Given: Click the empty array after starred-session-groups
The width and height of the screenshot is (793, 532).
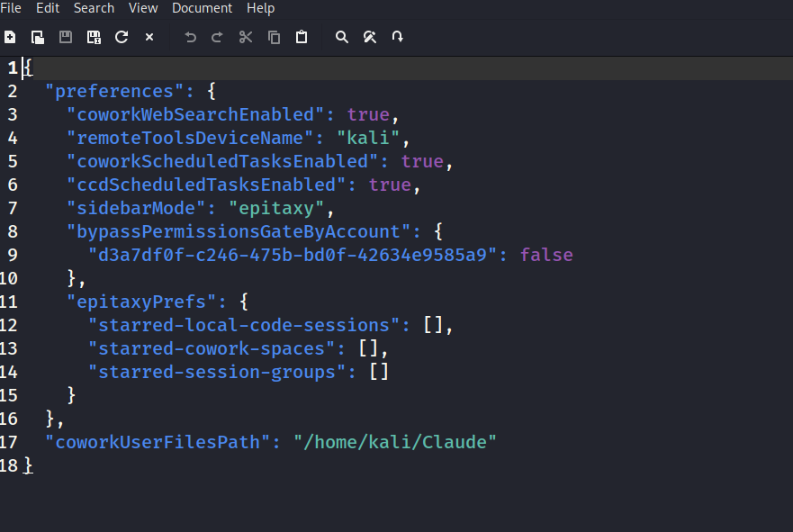Looking at the screenshot, I should 379,372.
